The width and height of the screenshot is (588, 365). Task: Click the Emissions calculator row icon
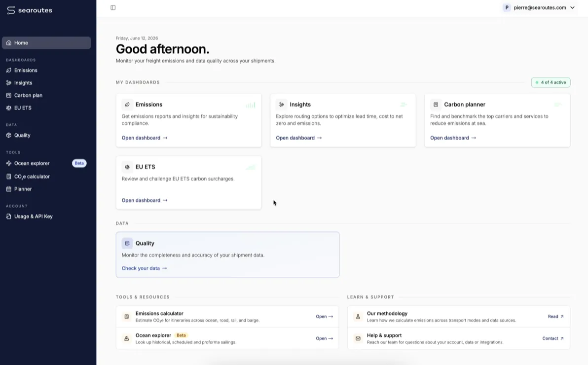pyautogui.click(x=127, y=317)
